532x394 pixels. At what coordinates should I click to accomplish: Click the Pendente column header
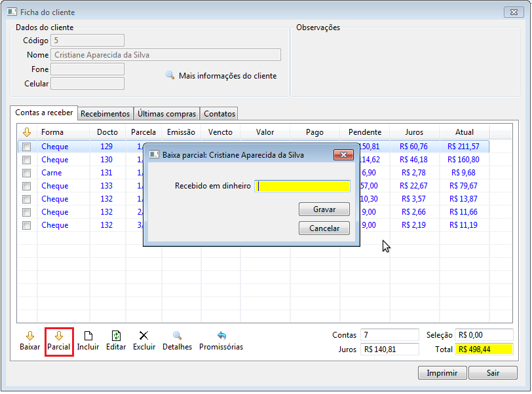365,132
